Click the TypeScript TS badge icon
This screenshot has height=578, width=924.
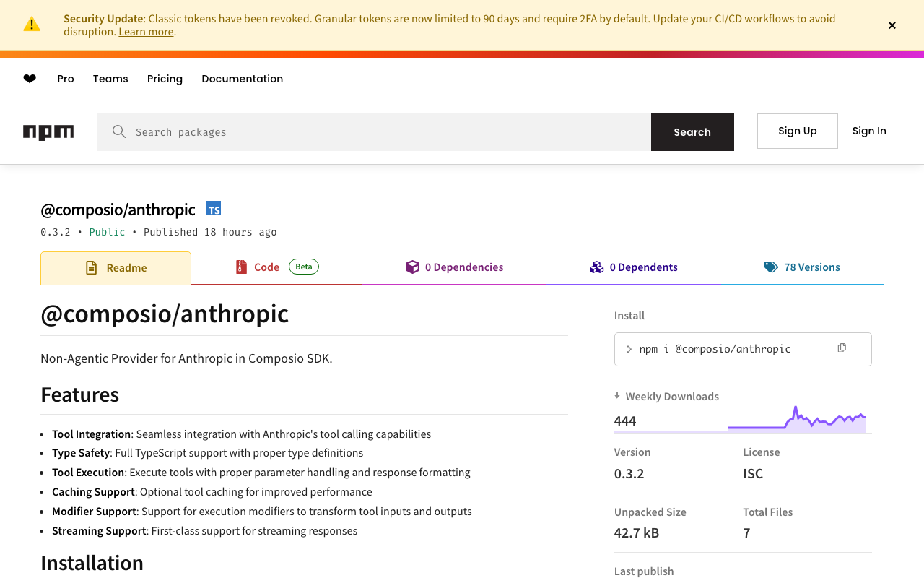(214, 209)
